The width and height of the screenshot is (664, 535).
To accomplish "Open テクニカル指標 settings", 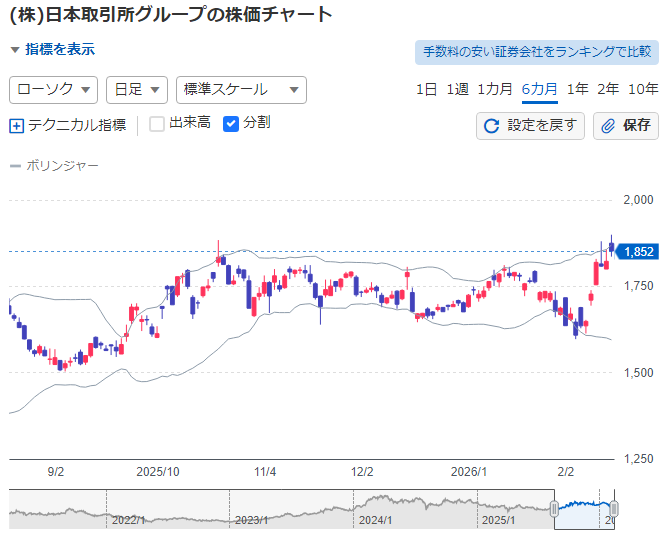I will click(77, 125).
